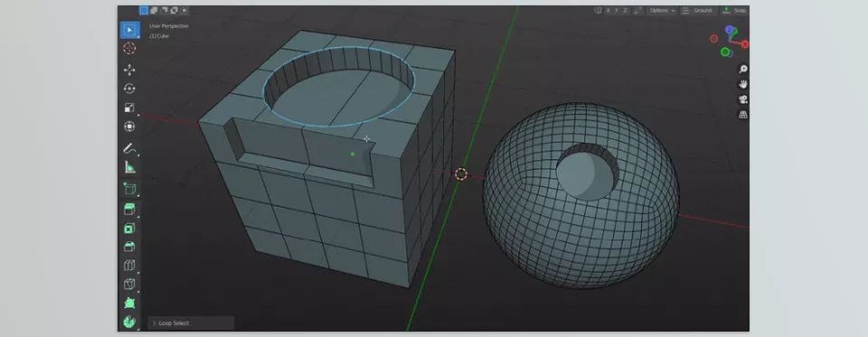Expand the Loop Select operator panel
Image resolution: width=868 pixels, height=337 pixels.
tap(191, 323)
